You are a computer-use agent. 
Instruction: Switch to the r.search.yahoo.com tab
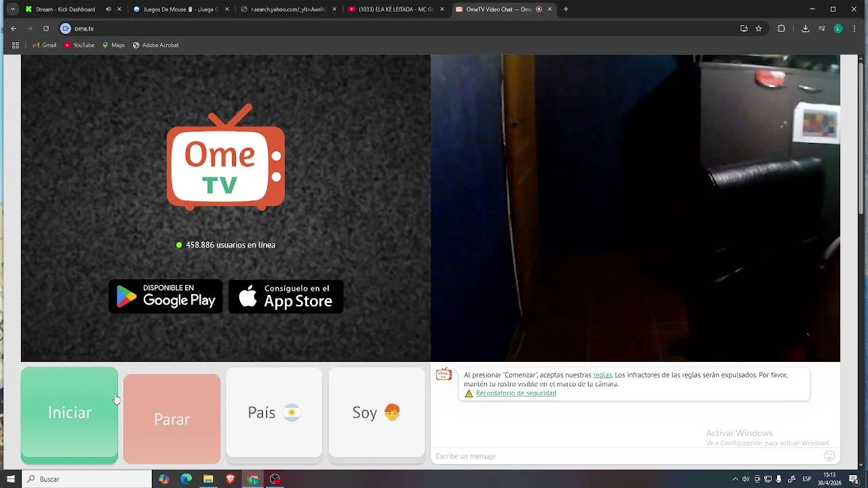point(288,9)
